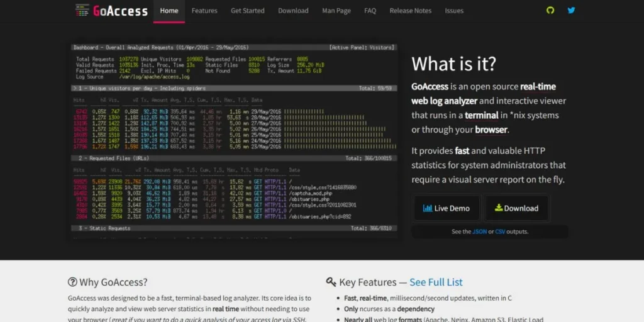Image resolution: width=644 pixels, height=322 pixels.
Task: Click the bold 'fast' word in the description
Action: [x=462, y=151]
